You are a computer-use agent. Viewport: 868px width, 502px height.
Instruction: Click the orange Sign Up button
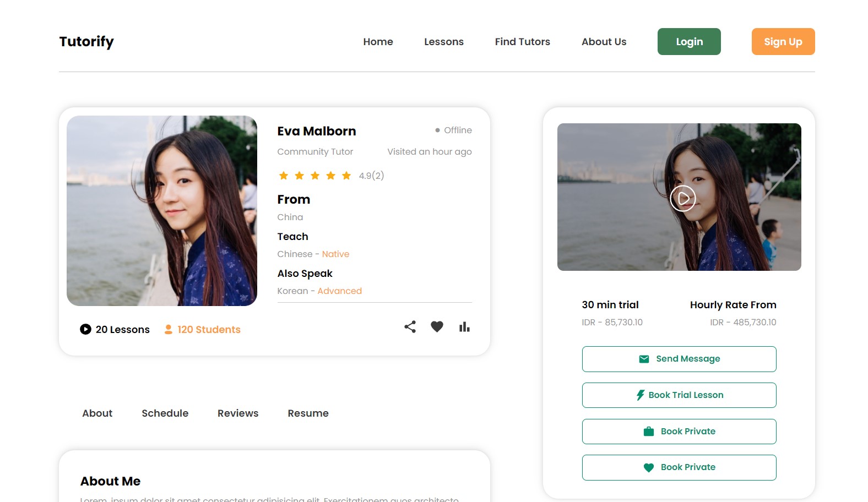pos(783,42)
